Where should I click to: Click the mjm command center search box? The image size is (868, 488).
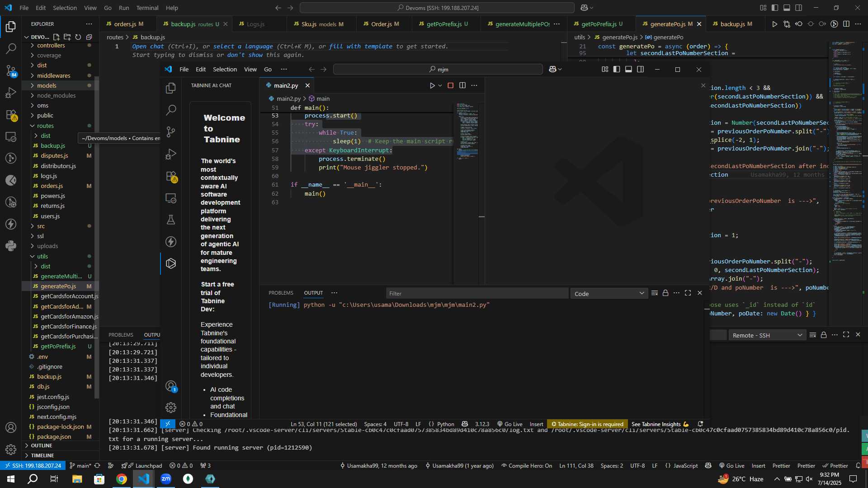(438, 69)
